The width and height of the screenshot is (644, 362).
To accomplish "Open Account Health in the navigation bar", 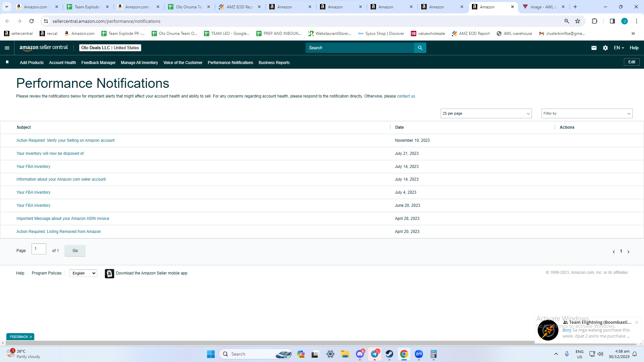I will pos(62,63).
